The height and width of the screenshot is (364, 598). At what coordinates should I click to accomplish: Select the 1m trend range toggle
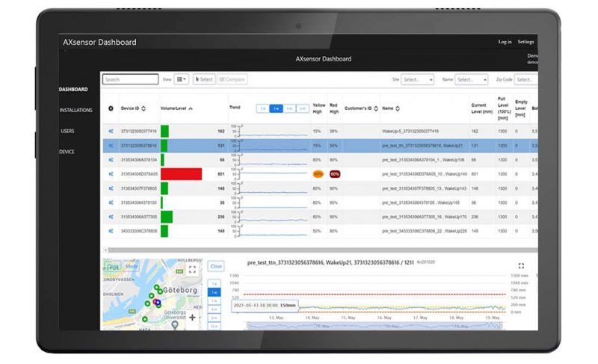pos(289,108)
